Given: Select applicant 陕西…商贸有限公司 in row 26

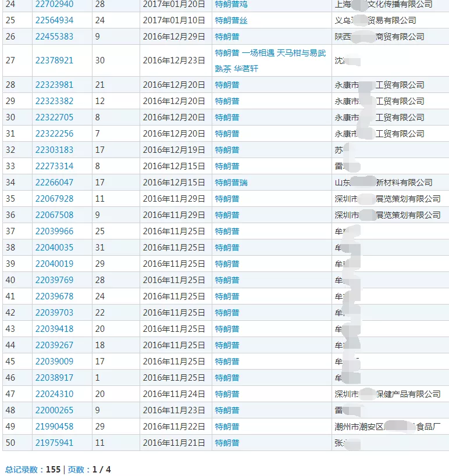Looking at the screenshot, I should (379, 37).
